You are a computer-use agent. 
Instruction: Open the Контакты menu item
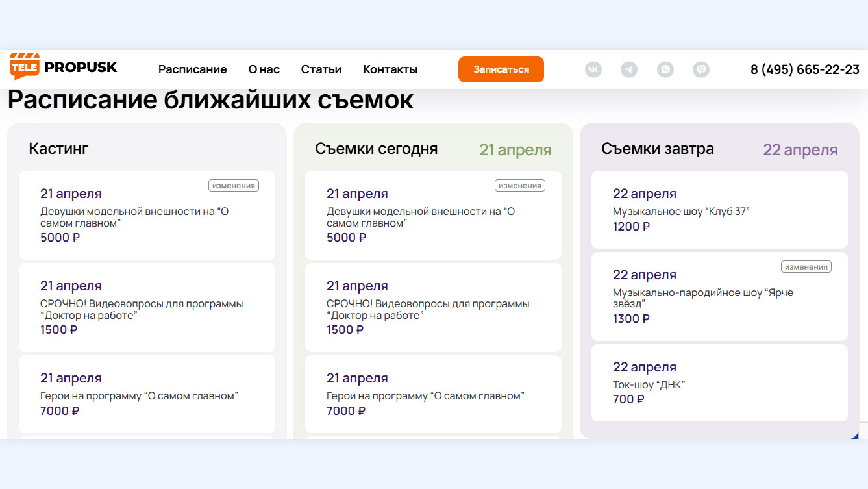point(390,69)
